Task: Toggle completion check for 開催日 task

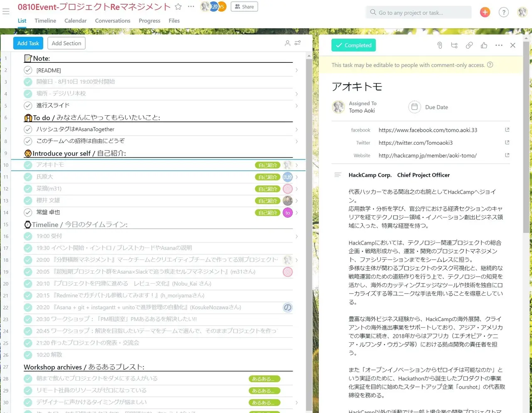Action: click(x=28, y=82)
